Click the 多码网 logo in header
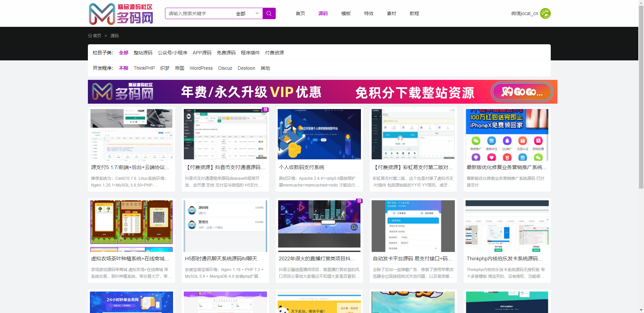644x313 pixels. 121,14
